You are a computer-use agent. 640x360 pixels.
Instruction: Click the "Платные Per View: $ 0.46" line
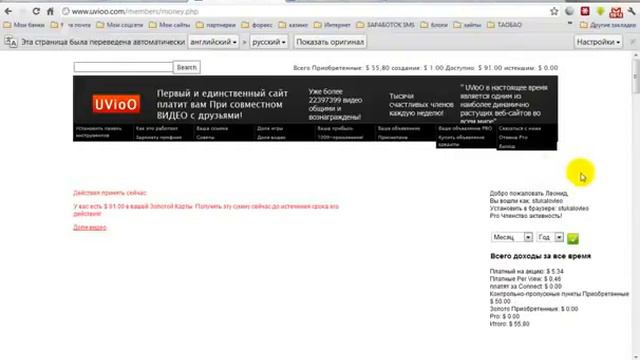click(x=525, y=279)
